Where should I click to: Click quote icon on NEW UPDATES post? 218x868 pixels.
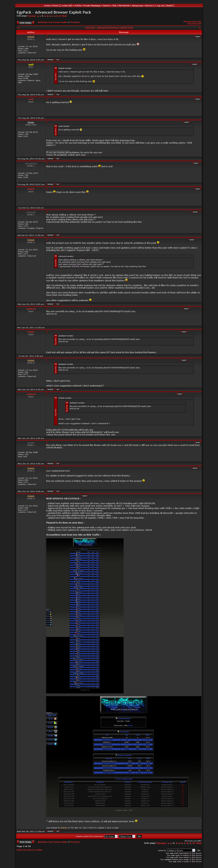coord(85,496)
